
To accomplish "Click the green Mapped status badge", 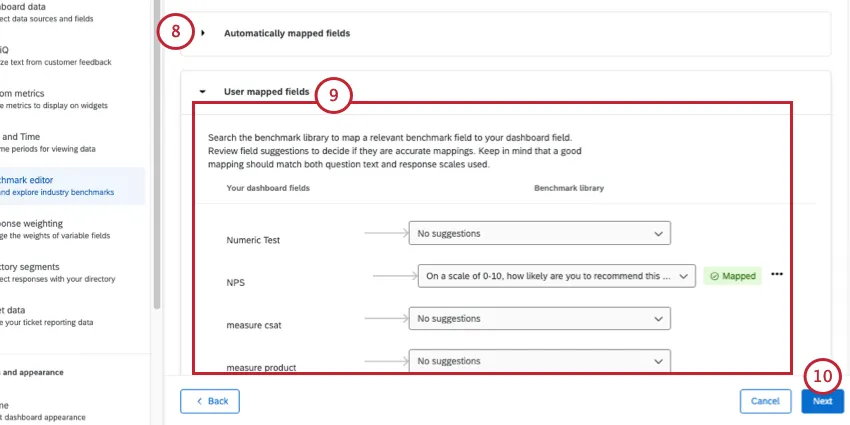I will pyautogui.click(x=733, y=275).
